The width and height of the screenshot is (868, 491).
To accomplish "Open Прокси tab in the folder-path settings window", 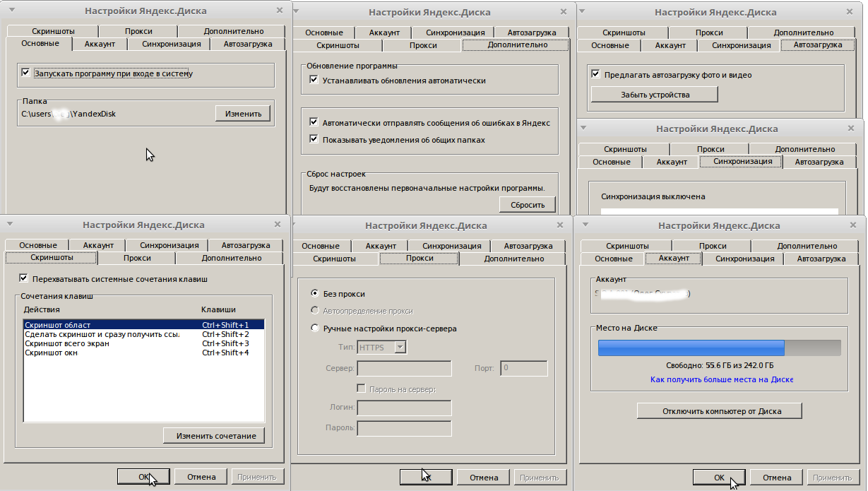I will click(138, 31).
